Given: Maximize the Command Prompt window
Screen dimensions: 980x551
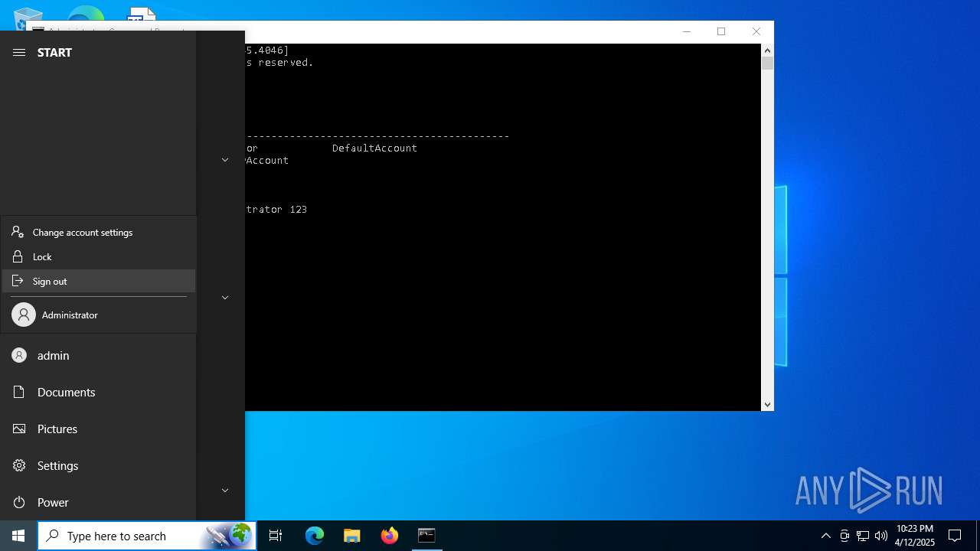Looking at the screenshot, I should coord(721,31).
